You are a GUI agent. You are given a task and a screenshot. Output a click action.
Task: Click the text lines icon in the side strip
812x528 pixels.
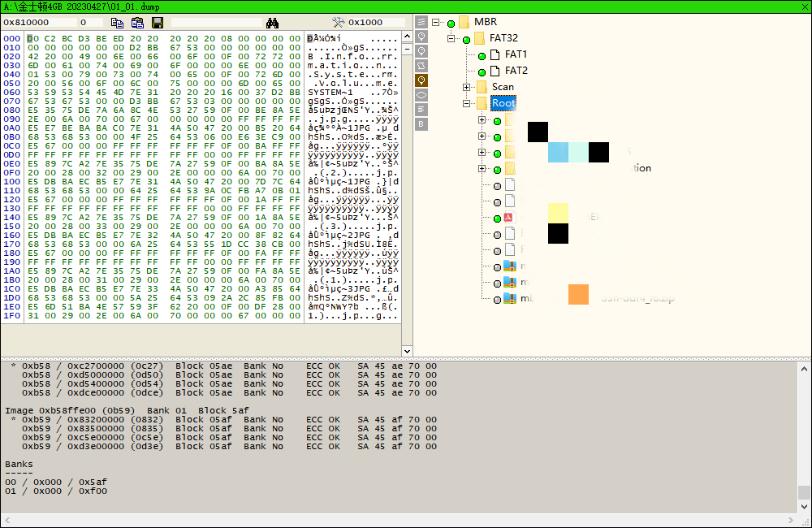(421, 110)
